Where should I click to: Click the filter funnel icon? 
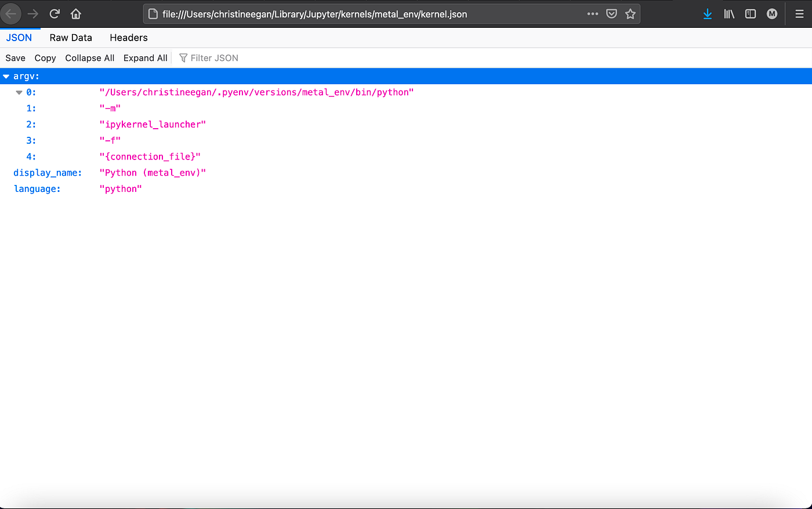click(x=183, y=58)
